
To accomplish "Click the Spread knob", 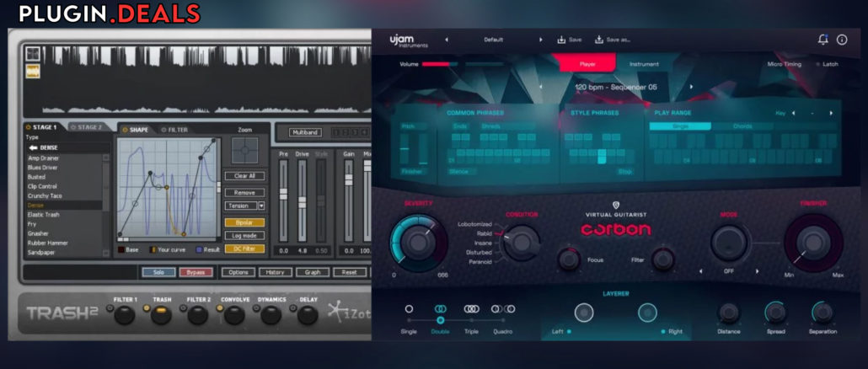I will click(775, 313).
